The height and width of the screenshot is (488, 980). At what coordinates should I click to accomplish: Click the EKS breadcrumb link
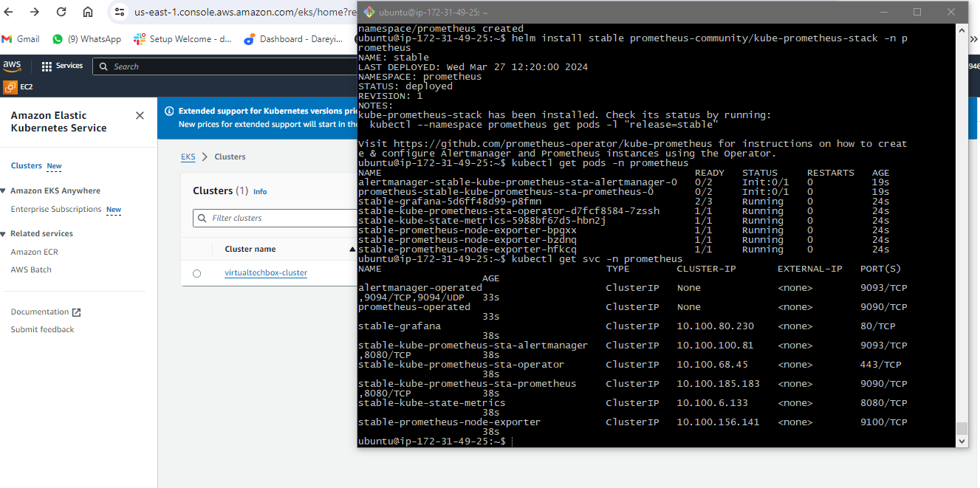point(188,157)
